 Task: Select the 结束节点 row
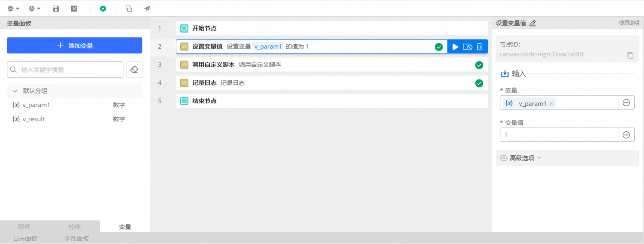click(x=332, y=101)
